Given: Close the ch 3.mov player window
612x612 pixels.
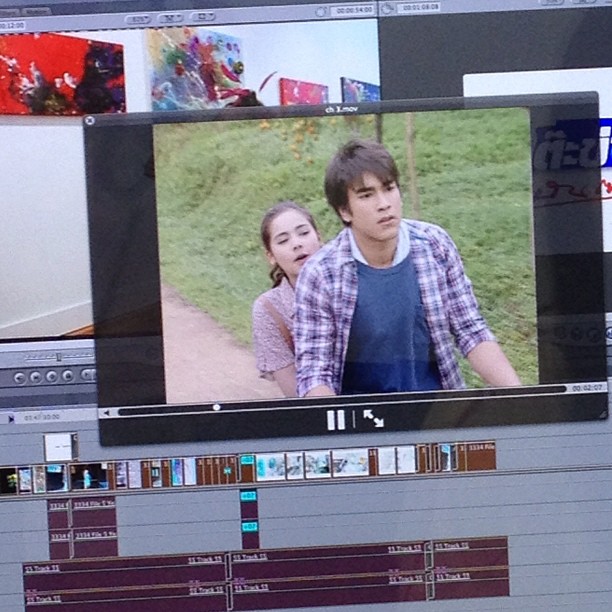Looking at the screenshot, I should pyautogui.click(x=89, y=121).
